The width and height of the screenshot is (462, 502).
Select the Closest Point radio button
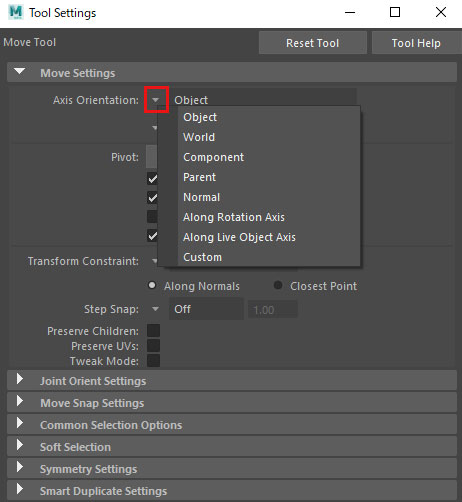pyautogui.click(x=278, y=285)
